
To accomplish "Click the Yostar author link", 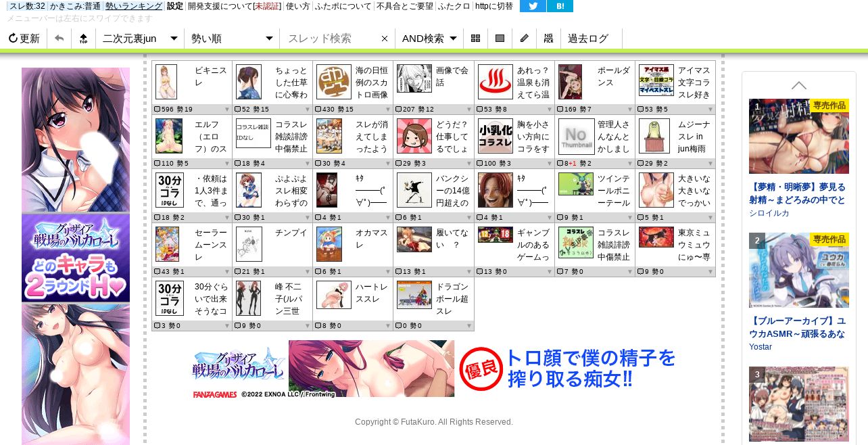I will click(761, 347).
